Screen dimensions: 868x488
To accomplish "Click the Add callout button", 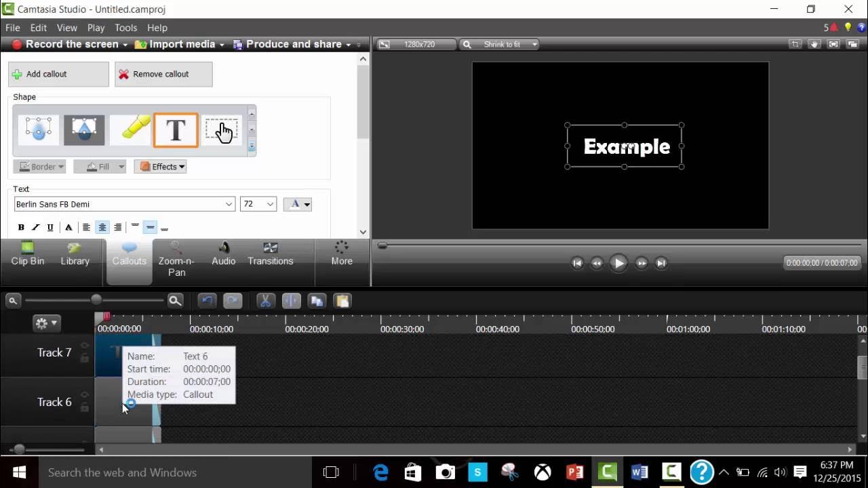I will pos(58,75).
